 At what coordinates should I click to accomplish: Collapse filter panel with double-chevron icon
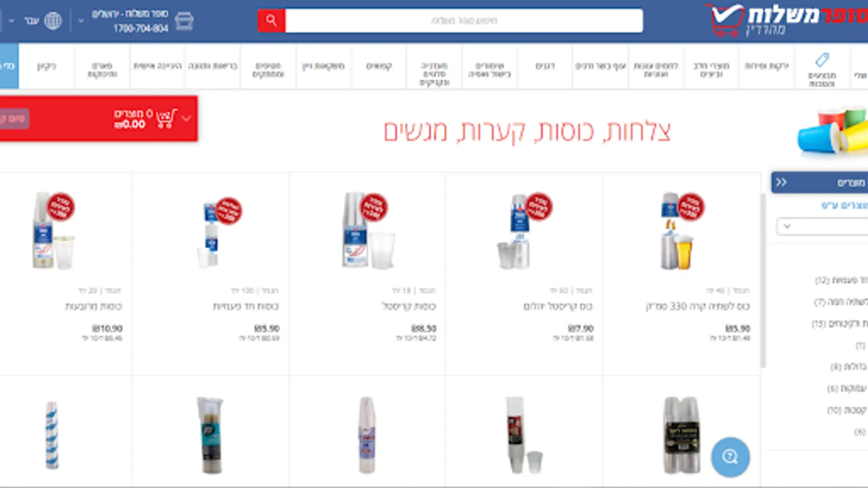[781, 182]
